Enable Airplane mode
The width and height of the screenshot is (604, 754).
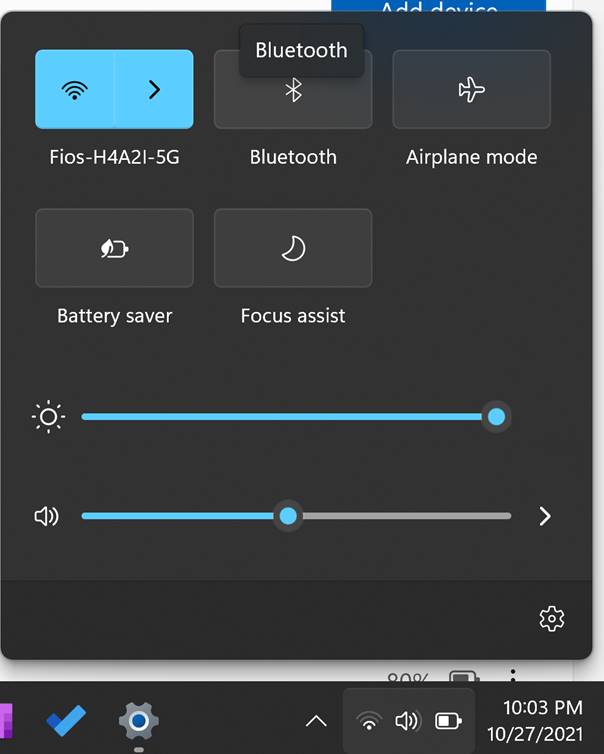click(x=471, y=90)
